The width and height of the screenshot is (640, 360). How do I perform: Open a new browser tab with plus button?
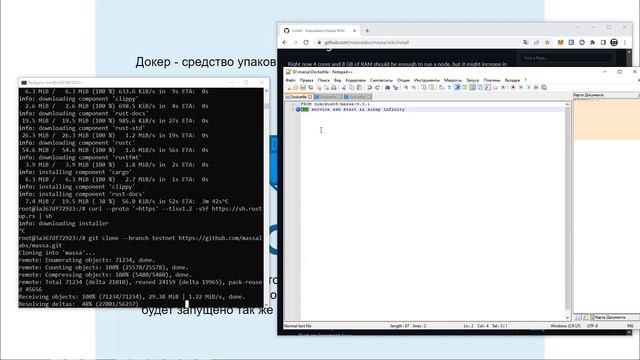pyautogui.click(x=367, y=31)
